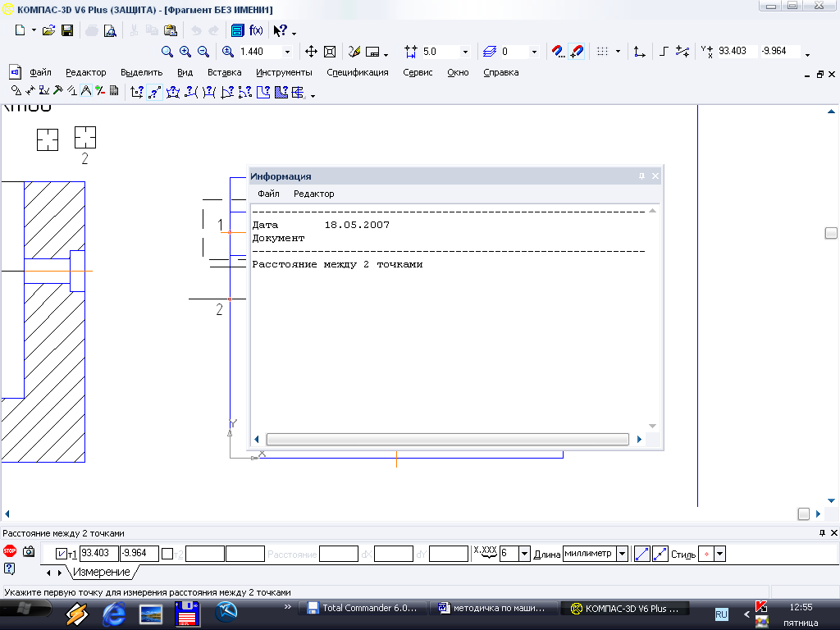Viewport: 840px width, 630px height.
Task: Toggle the T1 point fixed checkbox
Action: point(62,554)
